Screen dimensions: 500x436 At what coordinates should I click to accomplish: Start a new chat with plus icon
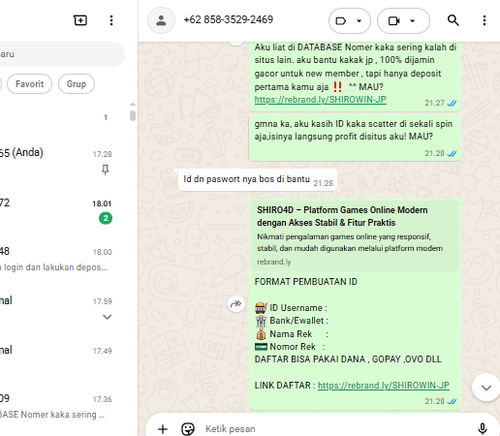(80, 20)
